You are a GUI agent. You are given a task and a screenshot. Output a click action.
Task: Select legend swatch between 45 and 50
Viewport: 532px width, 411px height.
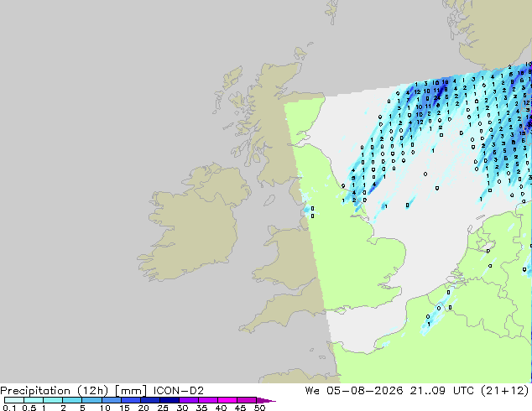pyautogui.click(x=247, y=400)
